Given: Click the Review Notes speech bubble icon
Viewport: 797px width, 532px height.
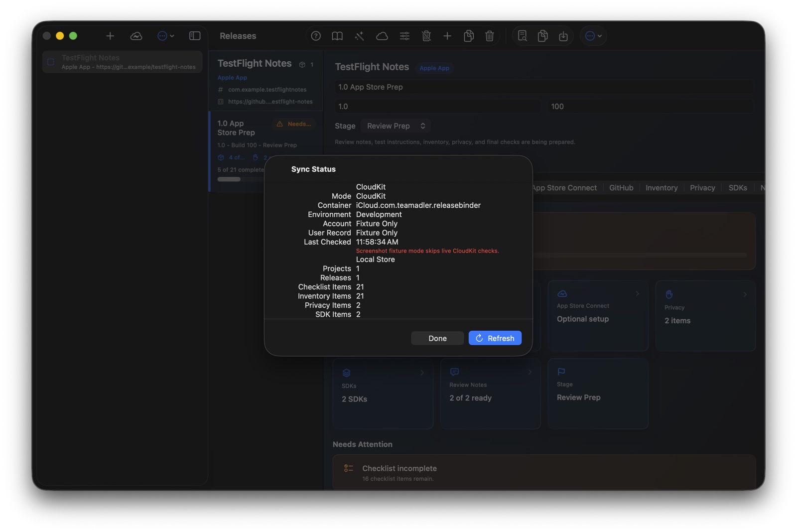Looking at the screenshot, I should (454, 372).
